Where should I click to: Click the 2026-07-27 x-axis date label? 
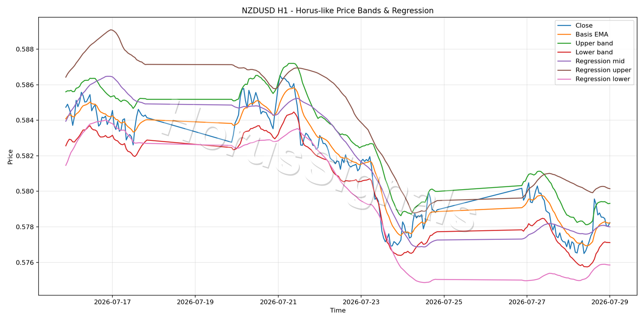(527, 302)
